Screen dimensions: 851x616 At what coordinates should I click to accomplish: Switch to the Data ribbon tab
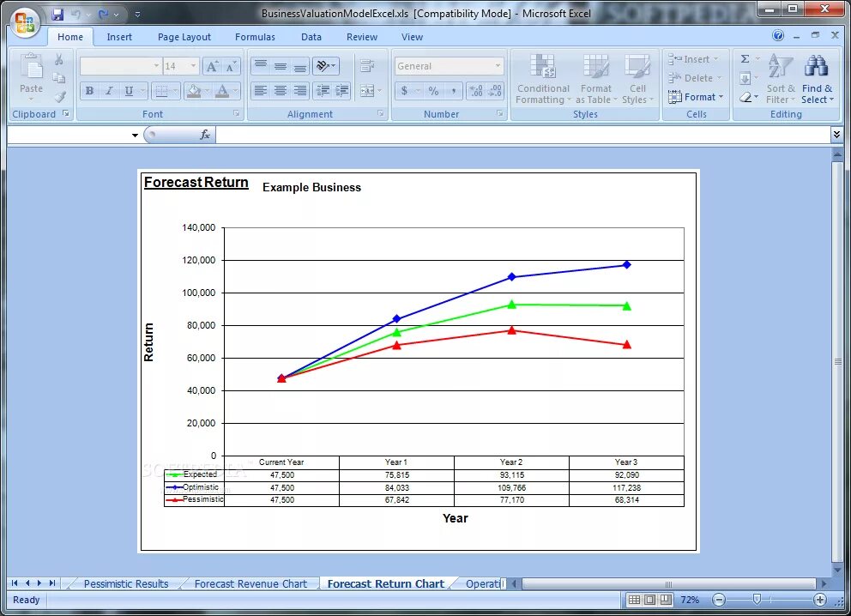click(x=311, y=37)
